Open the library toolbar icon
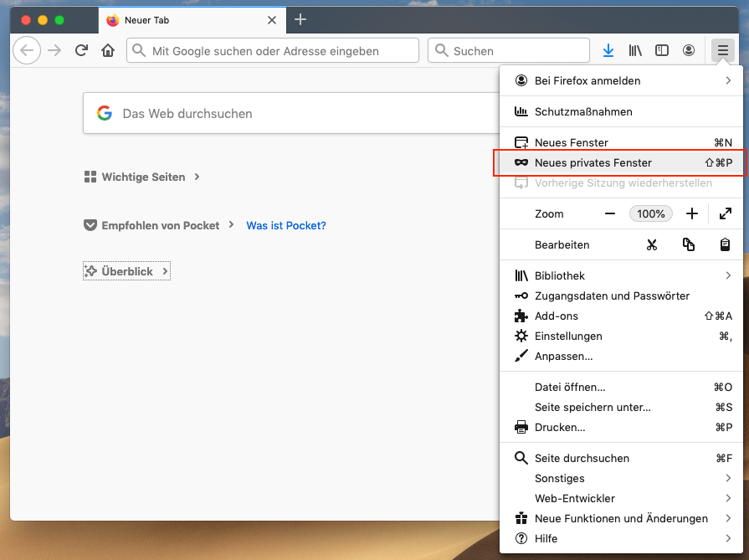749x560 pixels. (x=635, y=50)
